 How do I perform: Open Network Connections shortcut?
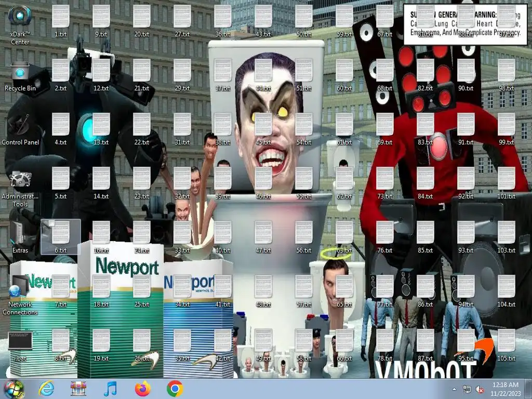coord(20,287)
